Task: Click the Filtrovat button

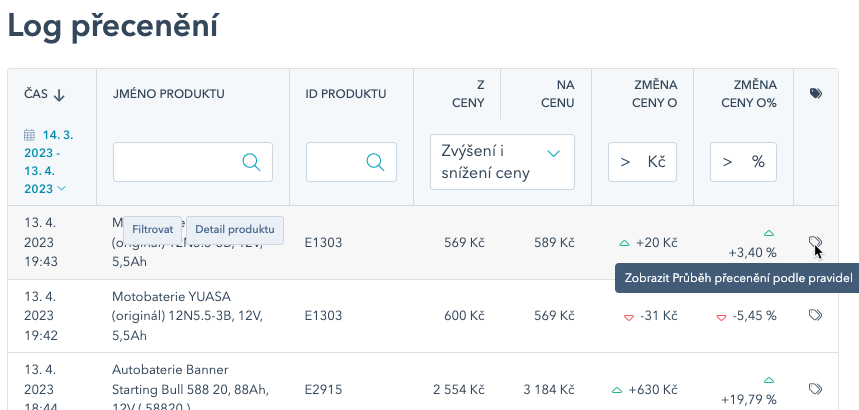Action: click(153, 230)
